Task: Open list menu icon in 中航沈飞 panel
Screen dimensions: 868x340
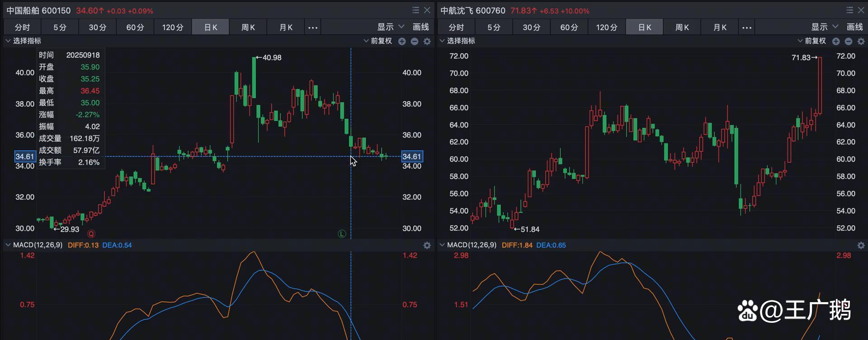Action: (x=849, y=10)
